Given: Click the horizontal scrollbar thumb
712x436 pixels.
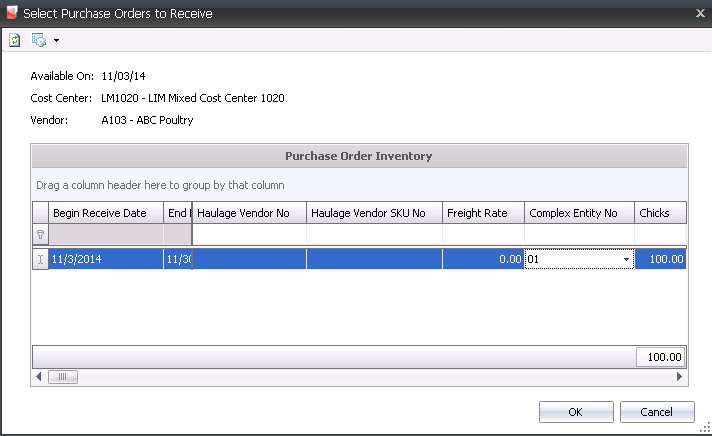Looking at the screenshot, I should (62, 377).
